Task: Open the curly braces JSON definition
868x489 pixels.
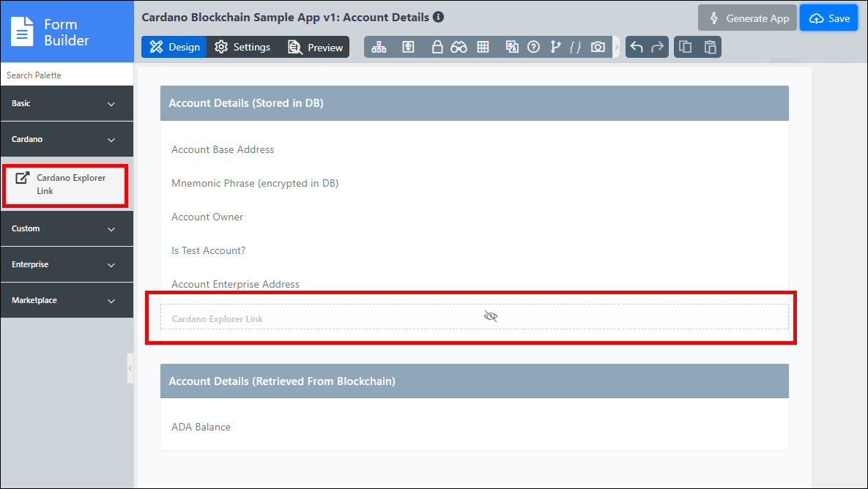Action: pyautogui.click(x=576, y=47)
